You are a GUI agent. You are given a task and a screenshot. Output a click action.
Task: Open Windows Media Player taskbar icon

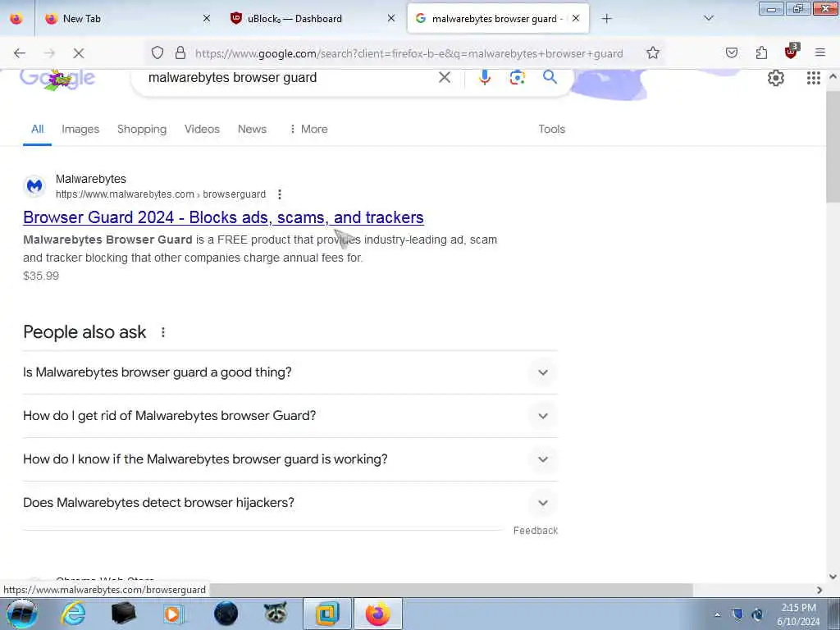(173, 614)
